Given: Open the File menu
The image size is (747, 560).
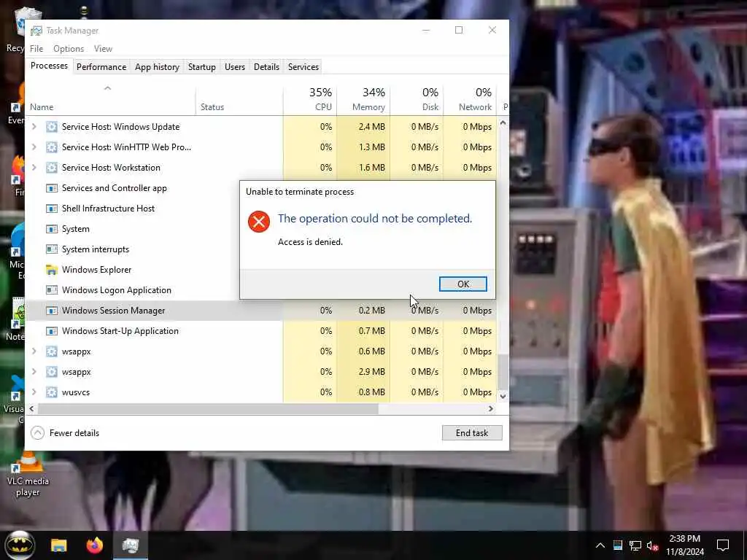Looking at the screenshot, I should pos(36,49).
